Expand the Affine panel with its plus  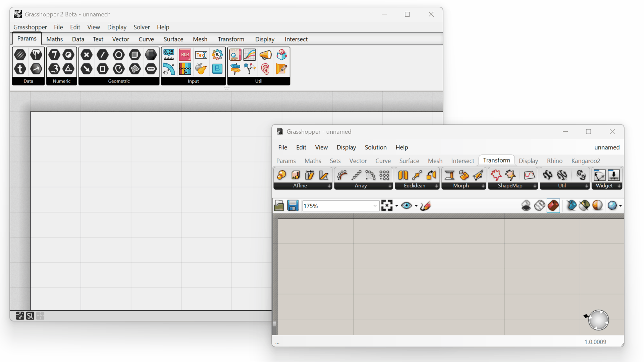tap(329, 186)
